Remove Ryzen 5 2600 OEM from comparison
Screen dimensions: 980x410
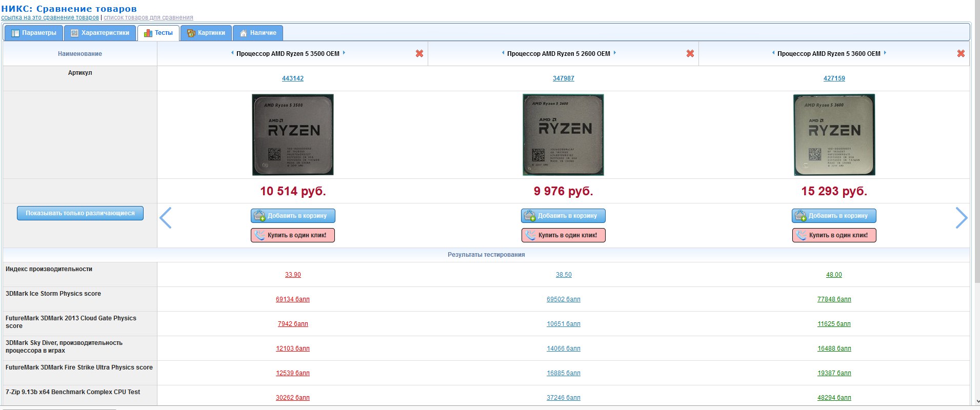tap(690, 53)
